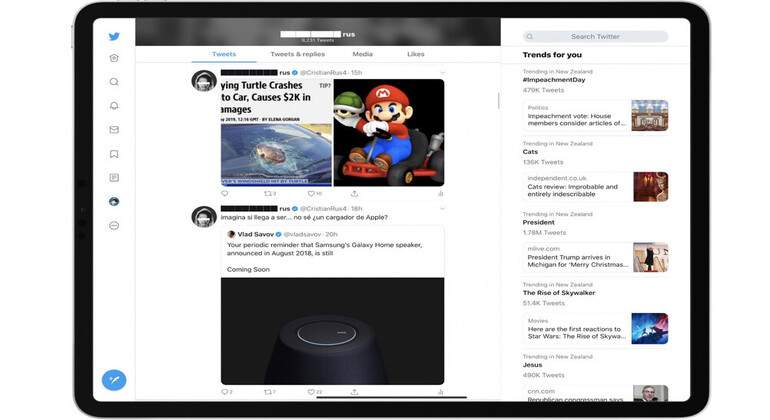The width and height of the screenshot is (770, 420).
Task: Retweet the Galaxy Home speaker tweet
Action: [270, 392]
